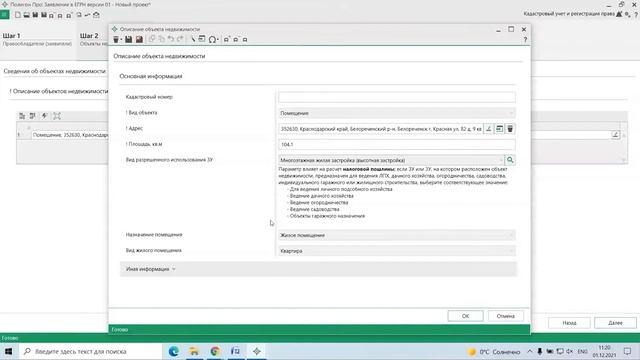Open the address form window icon
Viewport: 640px width, 360px height.
coord(499,129)
